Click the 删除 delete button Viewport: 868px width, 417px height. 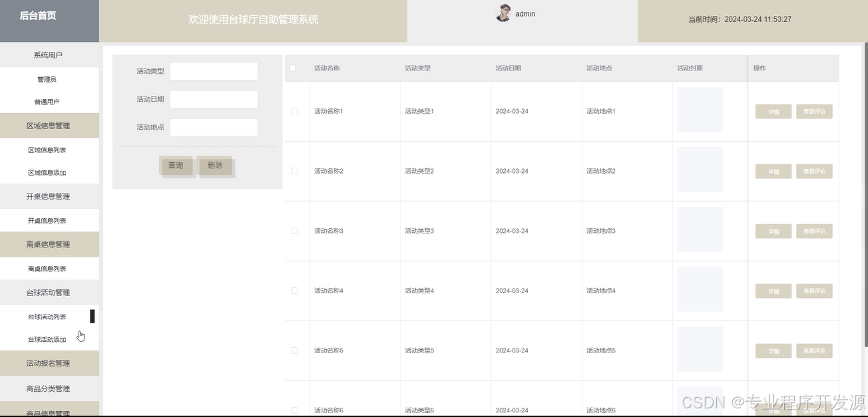pos(215,165)
